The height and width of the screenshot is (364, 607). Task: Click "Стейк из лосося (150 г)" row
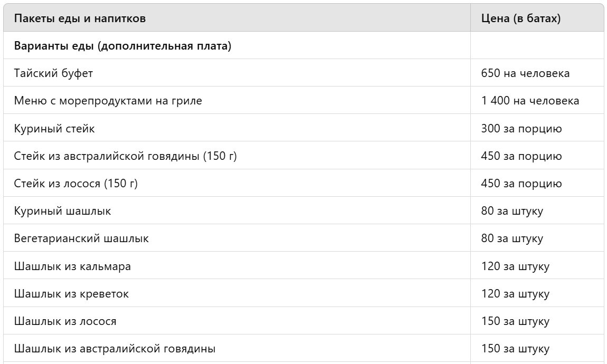75,184
